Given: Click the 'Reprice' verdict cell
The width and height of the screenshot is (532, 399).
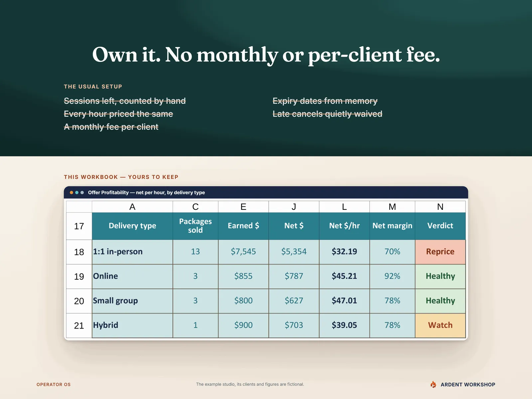Looking at the screenshot, I should point(440,252).
